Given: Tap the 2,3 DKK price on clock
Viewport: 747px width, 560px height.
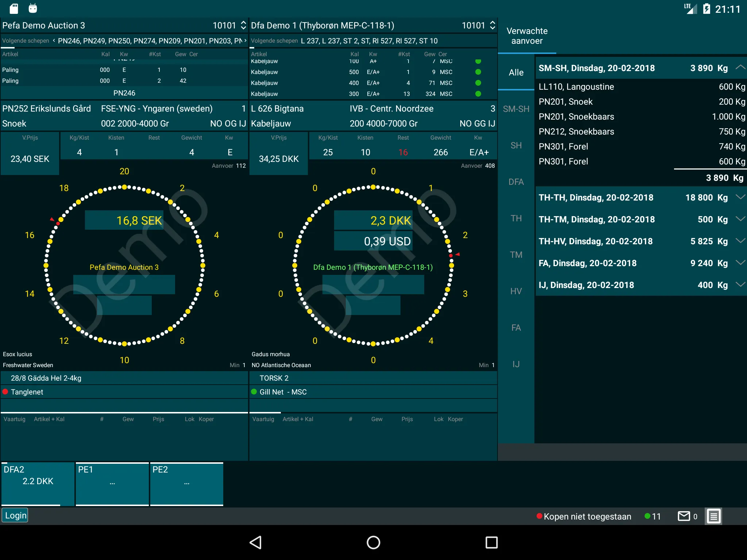Looking at the screenshot, I should [x=373, y=220].
